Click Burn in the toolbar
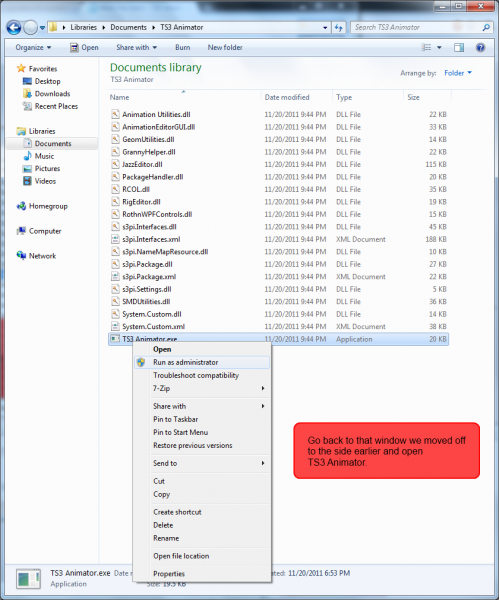The image size is (499, 600). coord(183,47)
